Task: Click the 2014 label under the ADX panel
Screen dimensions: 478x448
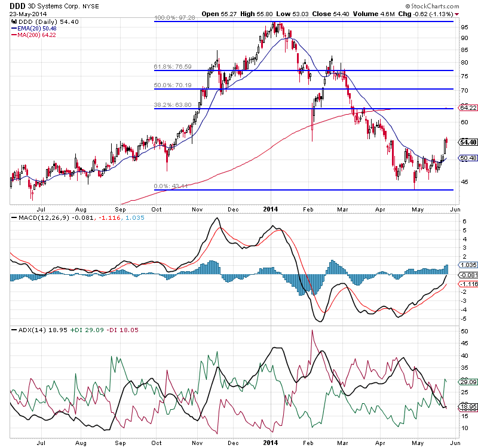Action: click(271, 443)
